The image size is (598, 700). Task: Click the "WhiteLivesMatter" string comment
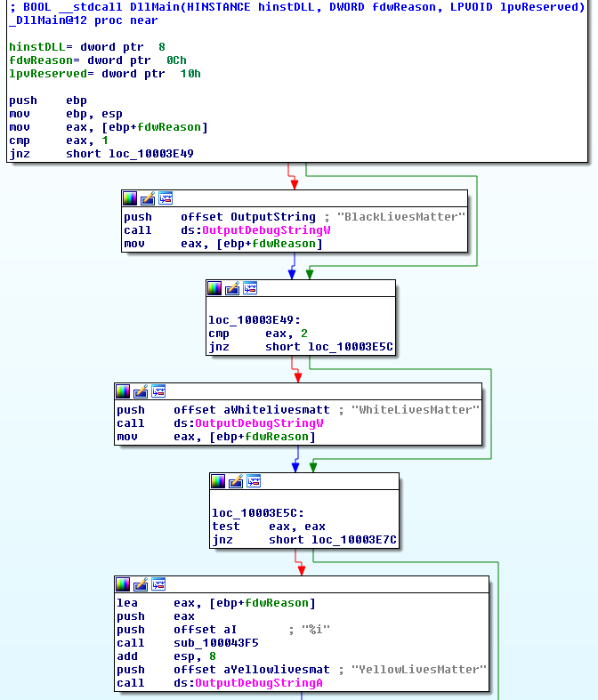(415, 410)
